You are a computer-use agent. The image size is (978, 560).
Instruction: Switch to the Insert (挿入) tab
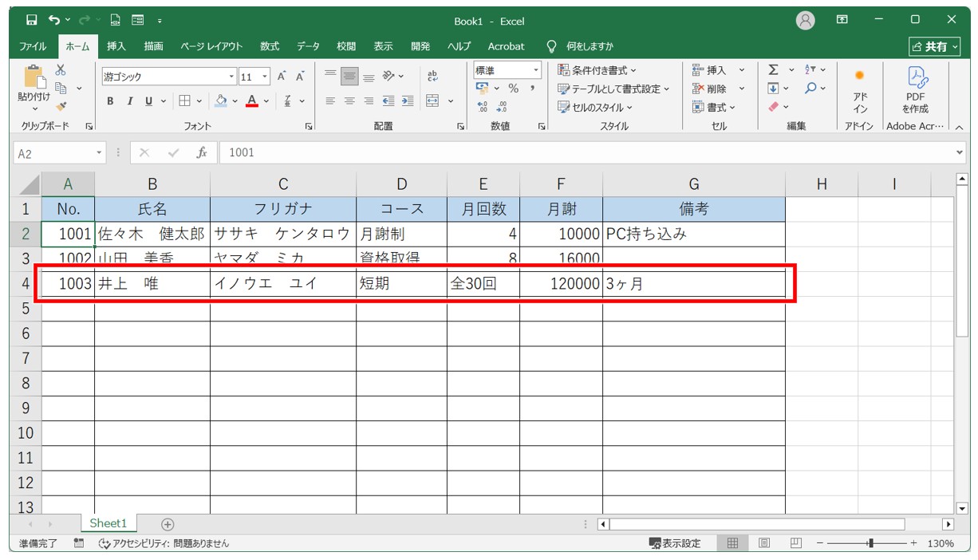(x=116, y=46)
